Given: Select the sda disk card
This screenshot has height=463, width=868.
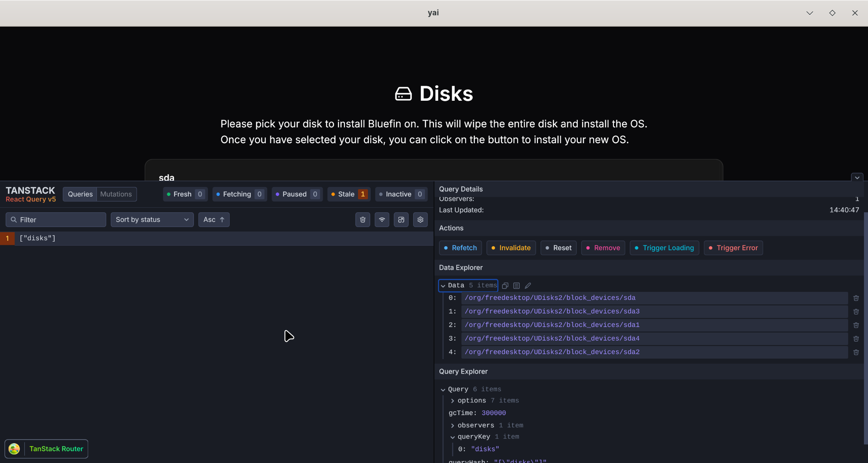Looking at the screenshot, I should coord(434,170).
